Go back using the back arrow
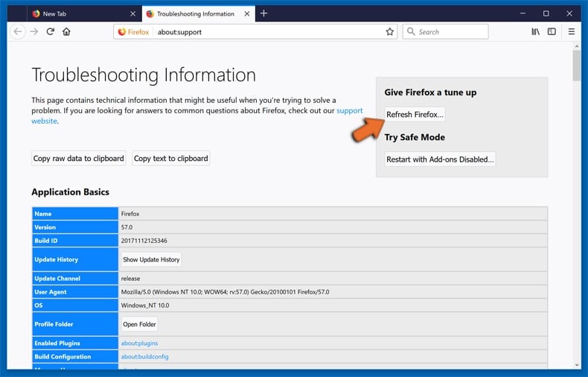588x377 pixels. [18, 32]
